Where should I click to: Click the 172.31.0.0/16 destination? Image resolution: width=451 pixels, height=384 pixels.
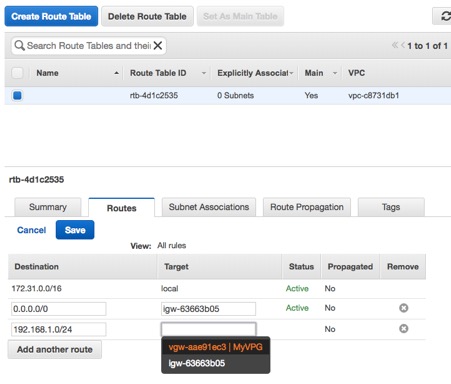coord(37,288)
